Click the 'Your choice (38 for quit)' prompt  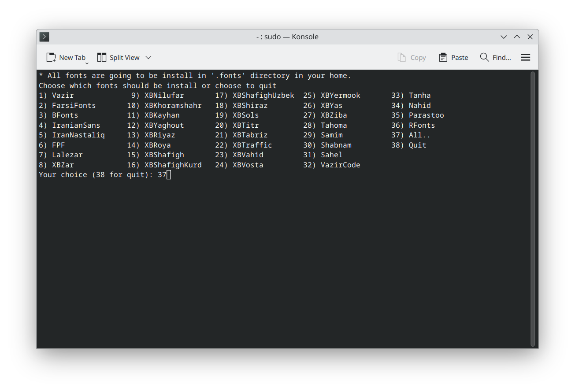pyautogui.click(x=96, y=175)
